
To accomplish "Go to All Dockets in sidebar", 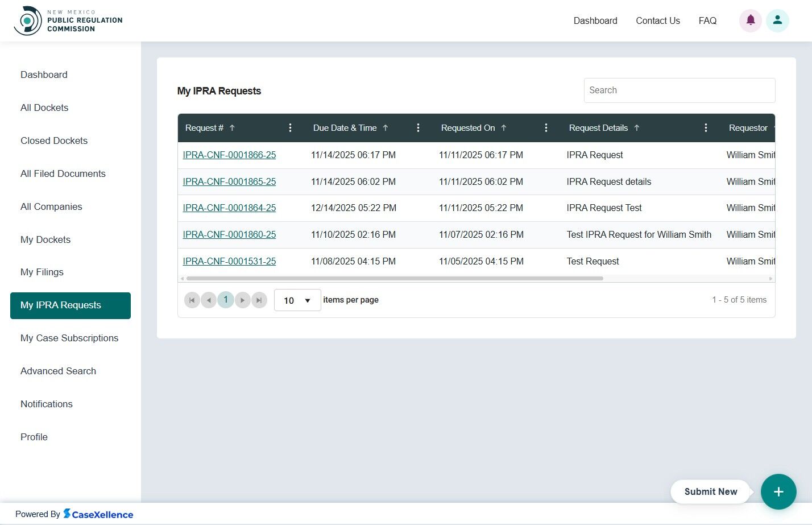I will tap(44, 108).
